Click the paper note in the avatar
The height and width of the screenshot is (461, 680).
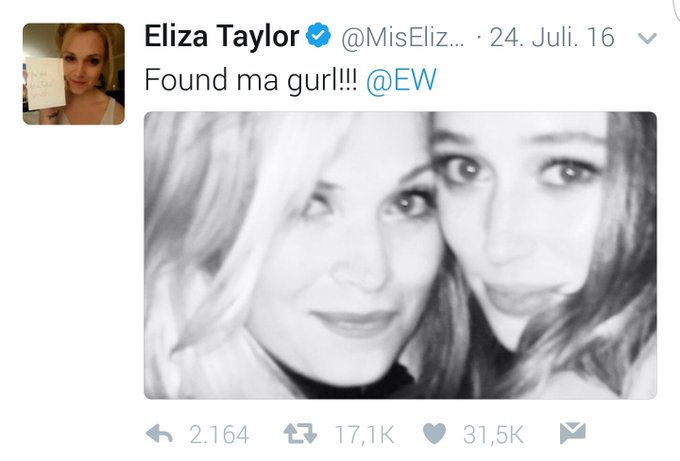click(45, 83)
